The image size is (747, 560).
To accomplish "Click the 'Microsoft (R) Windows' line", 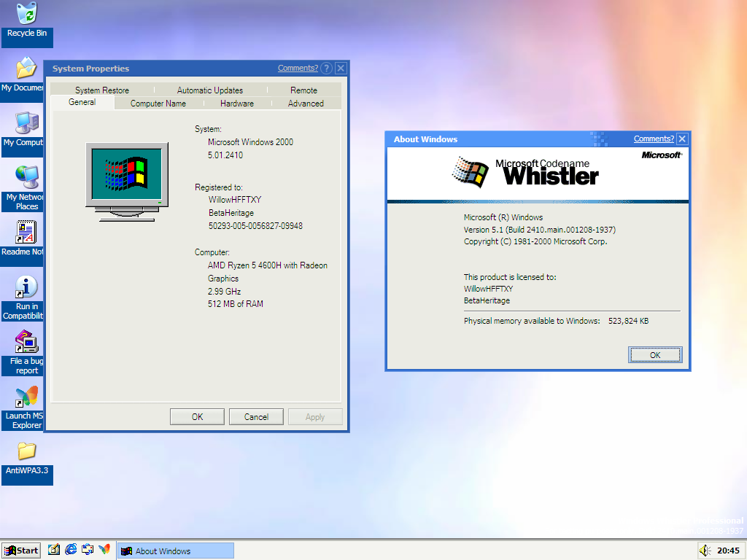I will pos(503,217).
